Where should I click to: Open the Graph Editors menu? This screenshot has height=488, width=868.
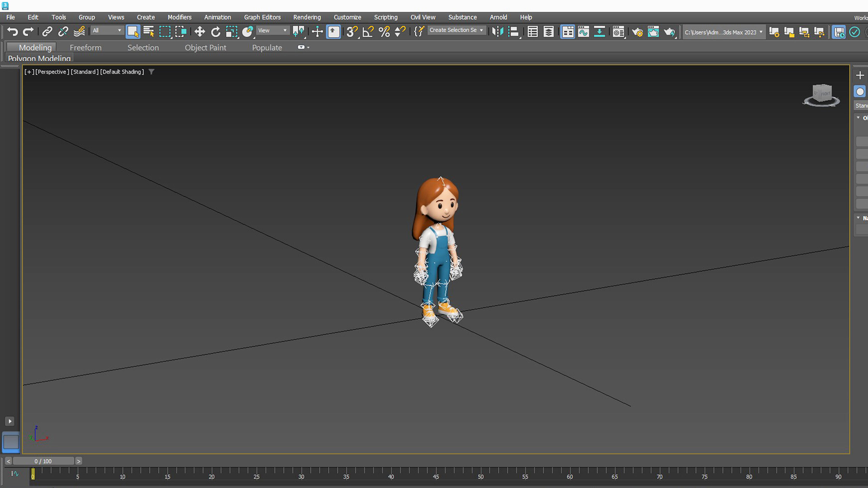click(x=262, y=17)
